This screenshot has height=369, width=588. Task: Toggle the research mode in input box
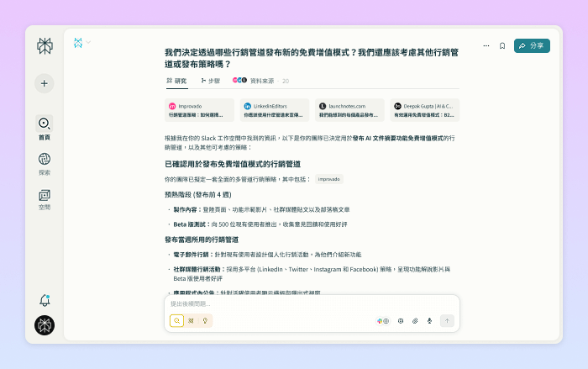click(x=191, y=320)
